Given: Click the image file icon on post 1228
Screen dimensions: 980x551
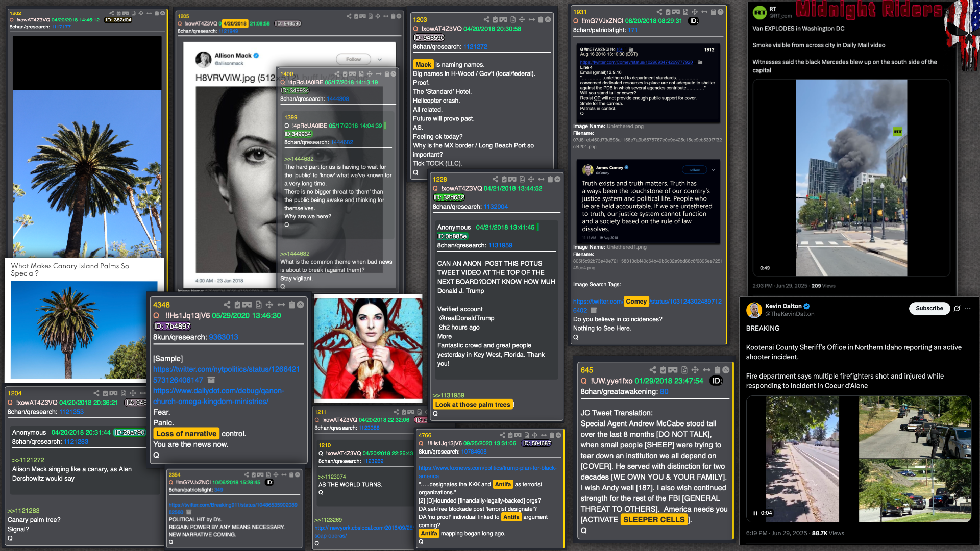Looking at the screenshot, I should [x=522, y=179].
